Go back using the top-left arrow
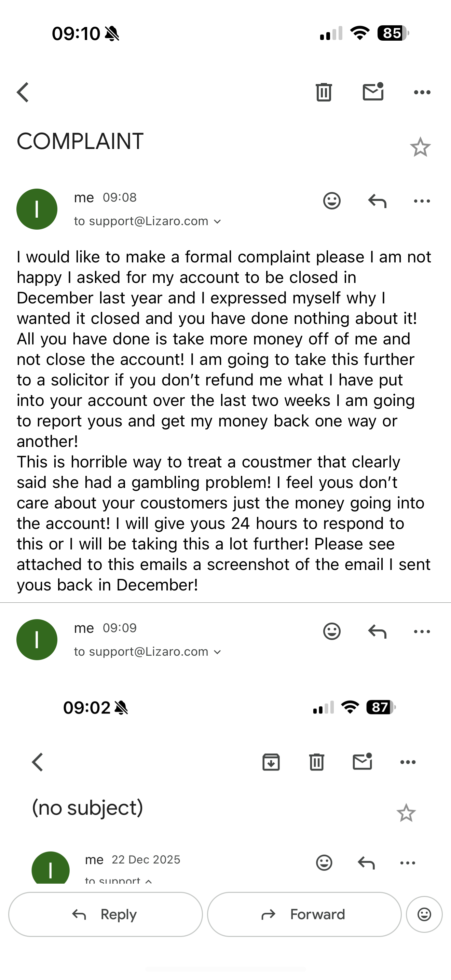Screen dimensions: 451x980 click(23, 93)
